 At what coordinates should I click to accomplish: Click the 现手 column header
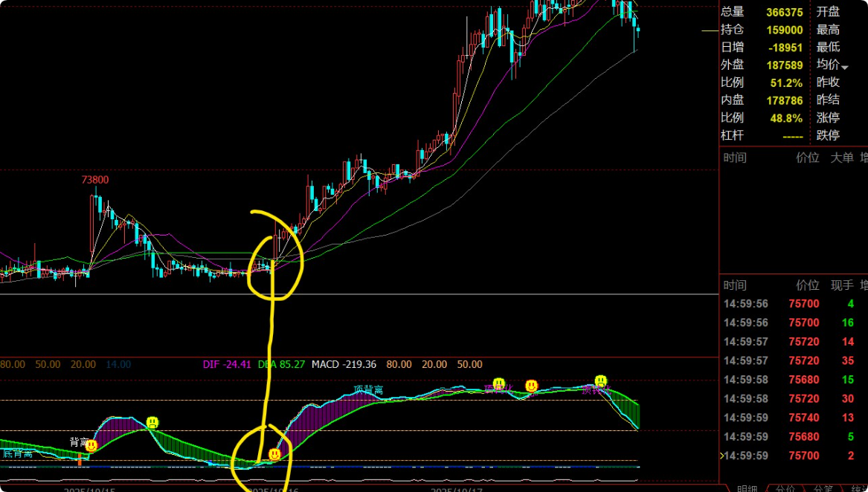(842, 285)
